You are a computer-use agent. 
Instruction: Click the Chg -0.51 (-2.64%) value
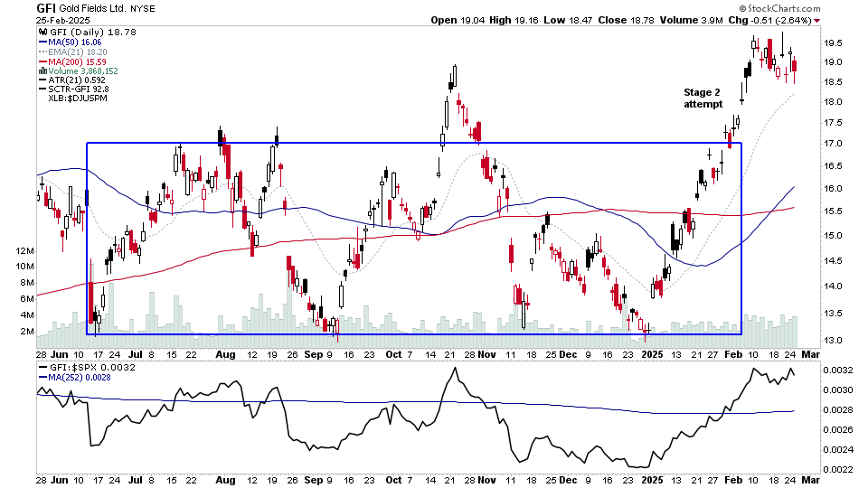point(770,21)
